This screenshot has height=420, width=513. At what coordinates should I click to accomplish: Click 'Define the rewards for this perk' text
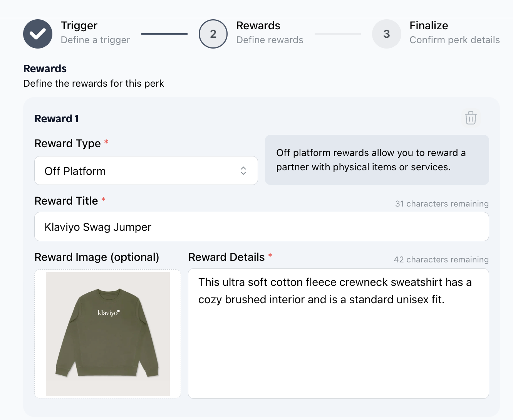click(x=94, y=84)
